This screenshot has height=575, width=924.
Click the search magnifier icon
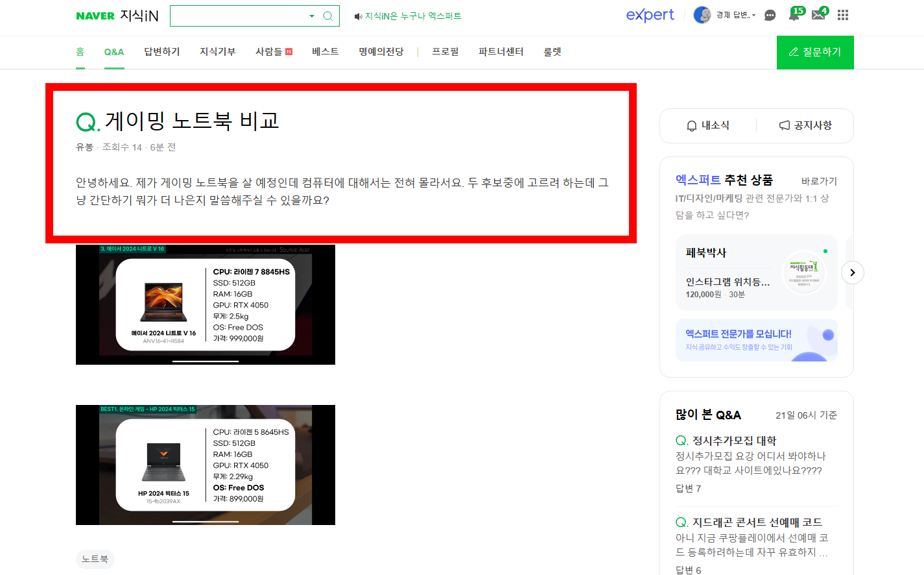[x=328, y=16]
